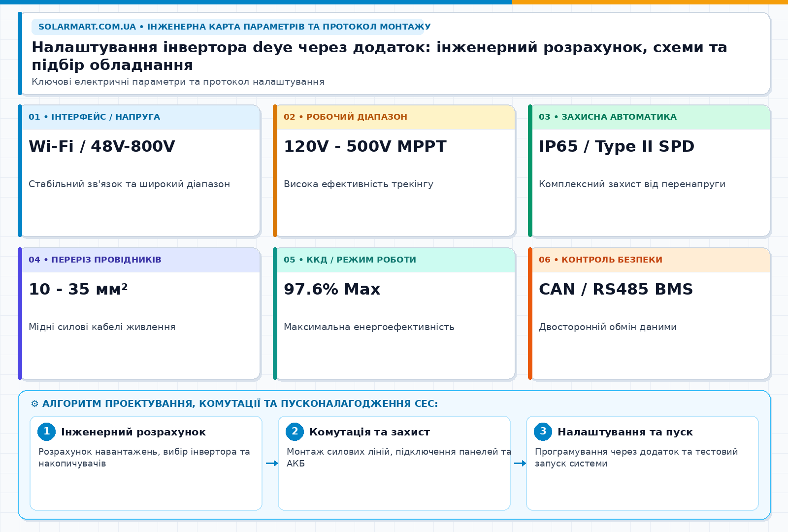Click the '10 - 35 мм²' value

tap(78, 289)
